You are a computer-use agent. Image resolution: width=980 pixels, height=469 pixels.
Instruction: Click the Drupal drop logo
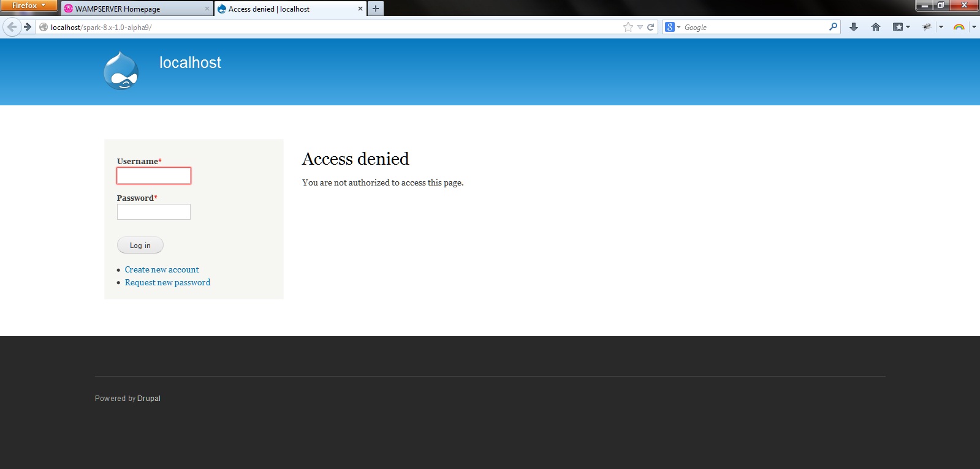click(121, 70)
